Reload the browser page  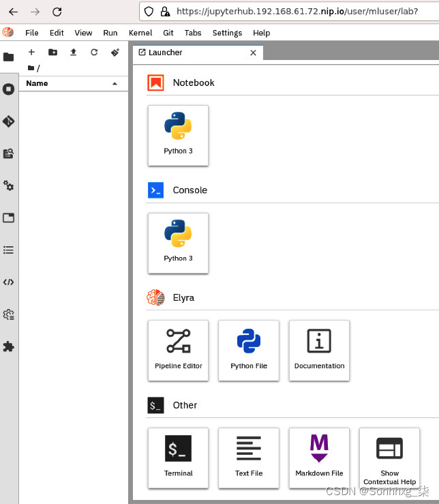click(x=57, y=12)
